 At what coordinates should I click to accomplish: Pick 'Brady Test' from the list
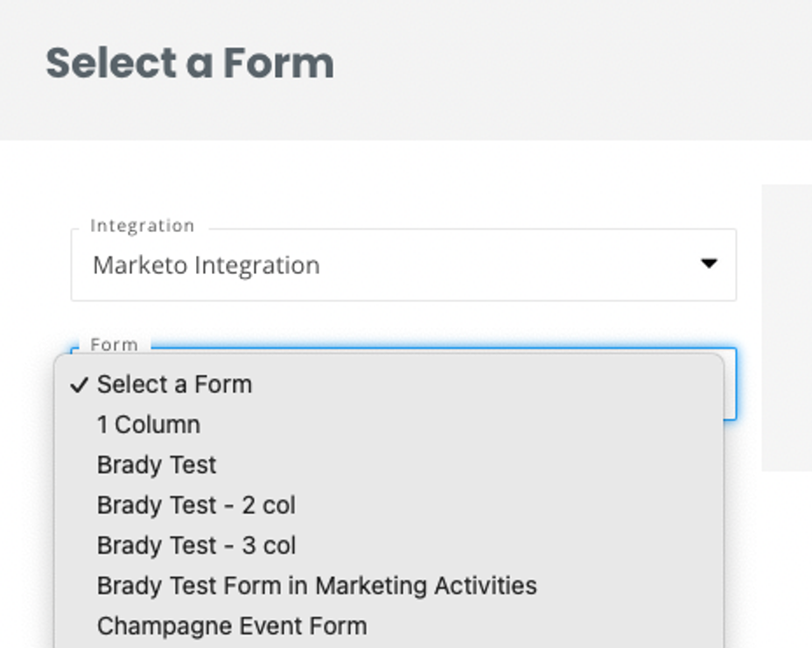[157, 465]
